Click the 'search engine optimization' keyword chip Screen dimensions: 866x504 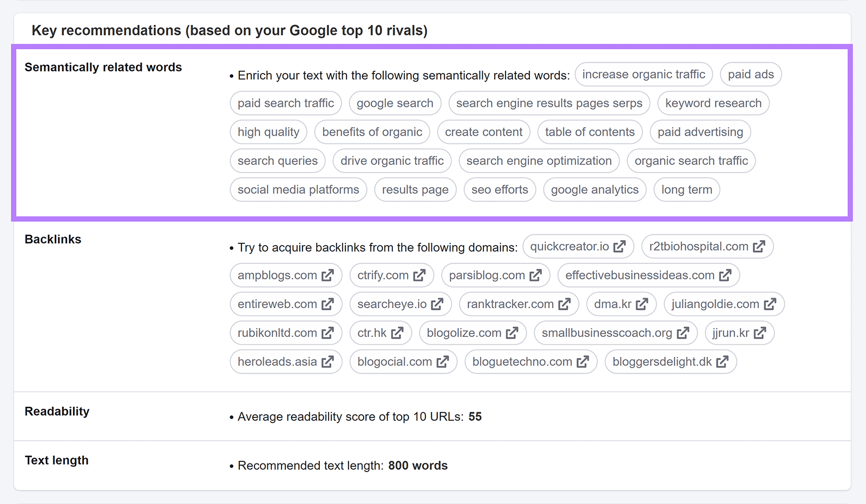[x=539, y=161]
